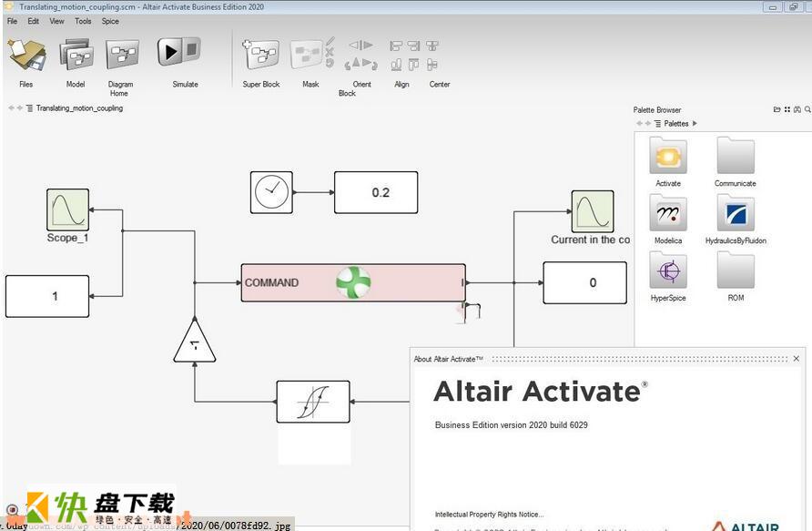Center blocks horizontally icon
The width and height of the screenshot is (812, 531).
coord(432,46)
